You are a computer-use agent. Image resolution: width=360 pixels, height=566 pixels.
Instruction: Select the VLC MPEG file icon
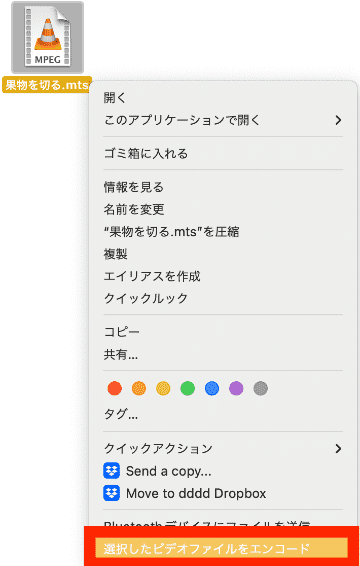pyautogui.click(x=48, y=38)
